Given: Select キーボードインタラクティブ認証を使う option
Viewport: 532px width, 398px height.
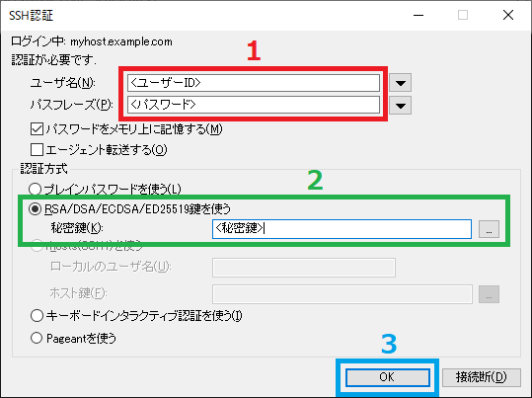Looking at the screenshot, I should (x=37, y=316).
